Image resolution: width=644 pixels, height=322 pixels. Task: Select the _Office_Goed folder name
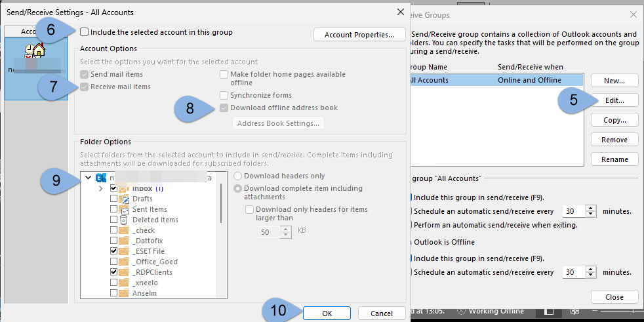(x=155, y=262)
